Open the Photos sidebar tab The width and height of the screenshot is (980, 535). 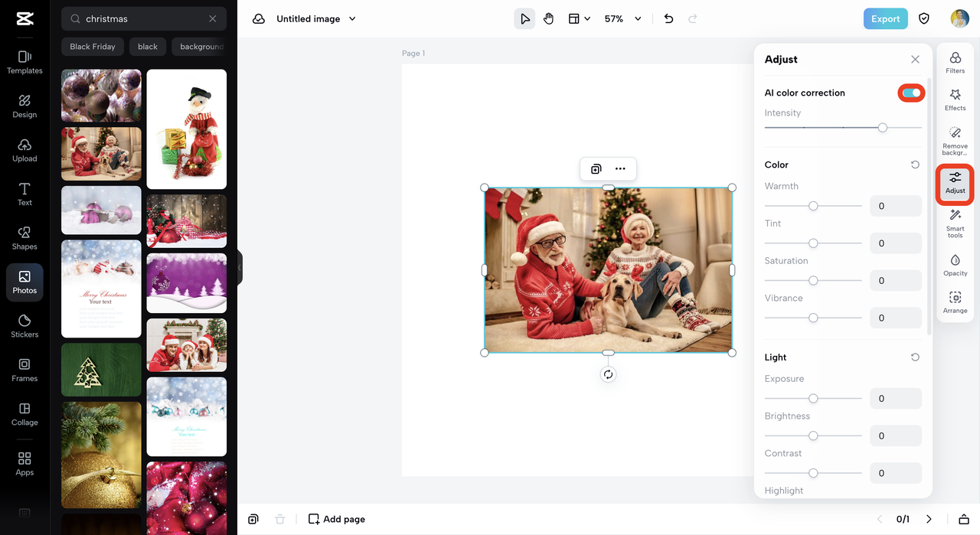24,282
